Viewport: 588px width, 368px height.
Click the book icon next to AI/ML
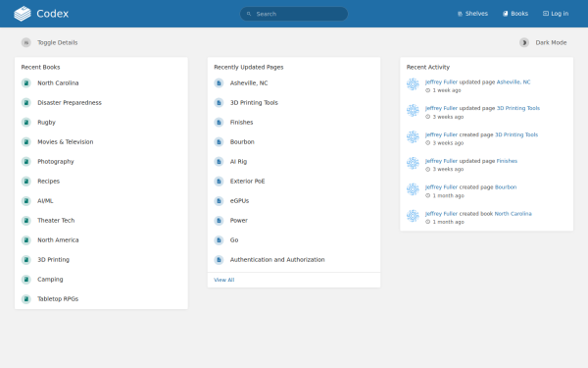tap(25, 201)
